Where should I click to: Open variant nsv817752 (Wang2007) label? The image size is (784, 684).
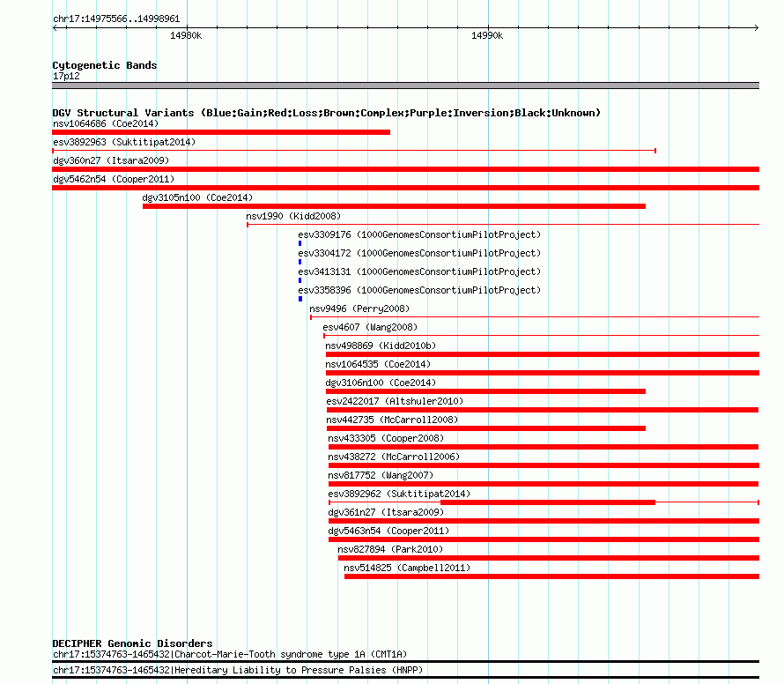381,475
